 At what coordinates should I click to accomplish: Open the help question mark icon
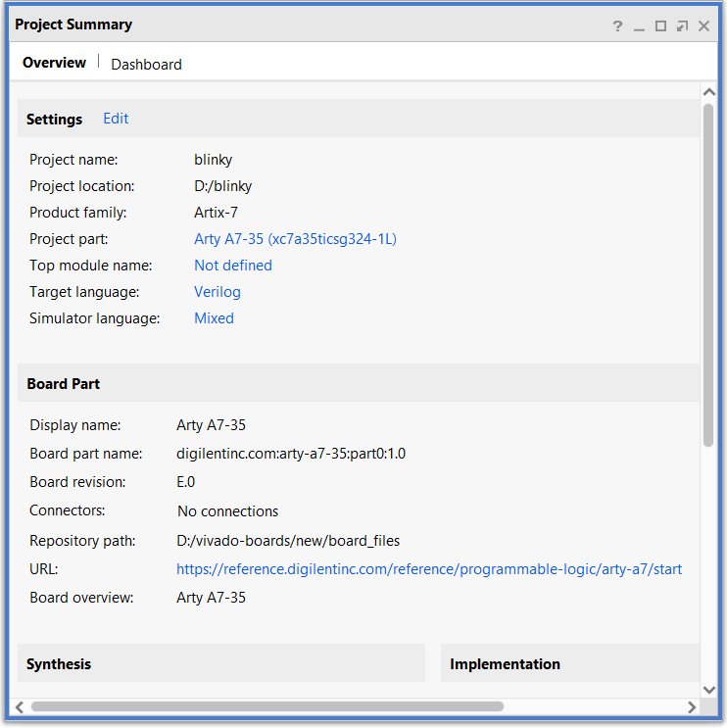point(617,26)
